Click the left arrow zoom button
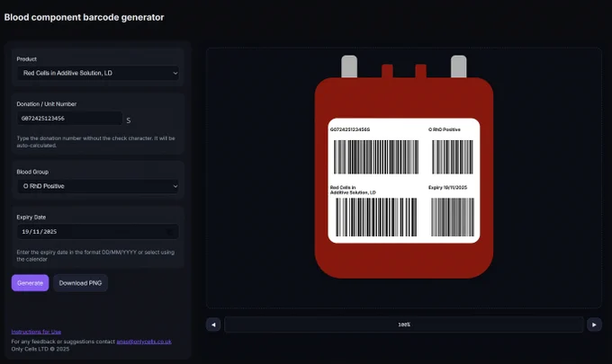Image resolution: width=612 pixels, height=364 pixels. coord(213,324)
